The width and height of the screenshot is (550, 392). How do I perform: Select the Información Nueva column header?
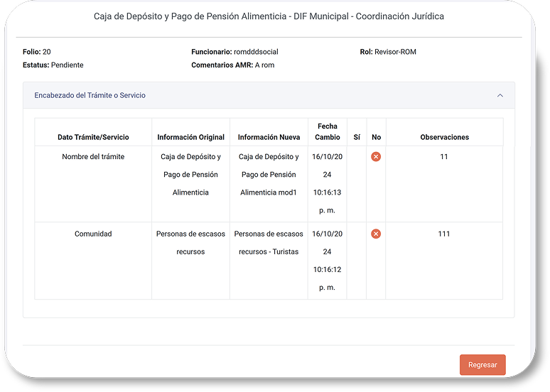tap(269, 137)
